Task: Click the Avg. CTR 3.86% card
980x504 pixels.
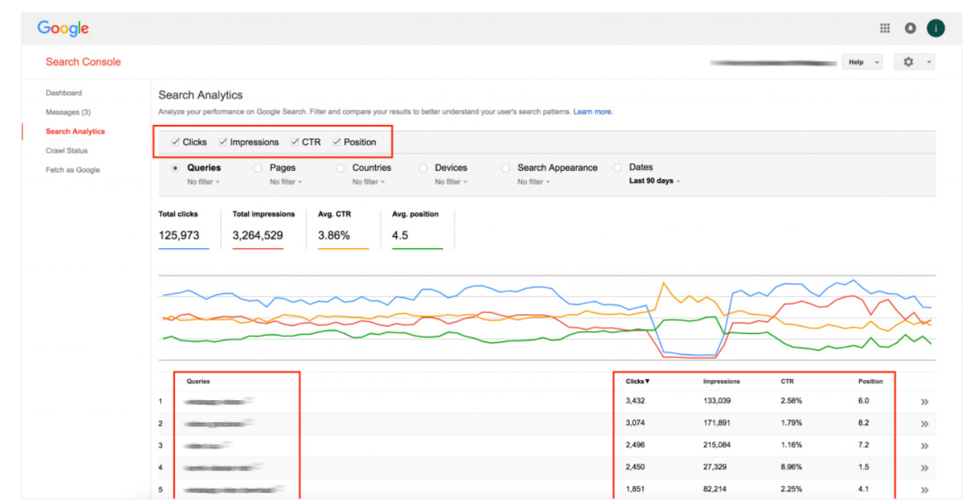Action: coord(343,229)
